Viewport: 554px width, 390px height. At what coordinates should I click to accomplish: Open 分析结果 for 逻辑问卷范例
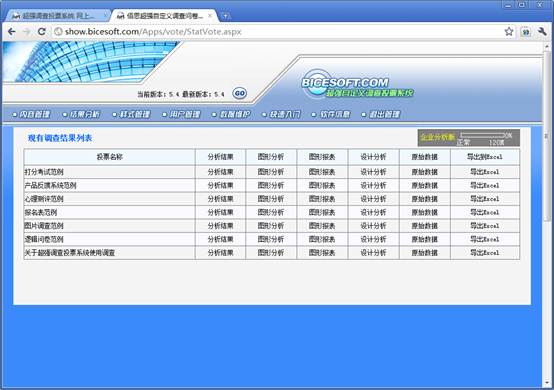tap(220, 239)
